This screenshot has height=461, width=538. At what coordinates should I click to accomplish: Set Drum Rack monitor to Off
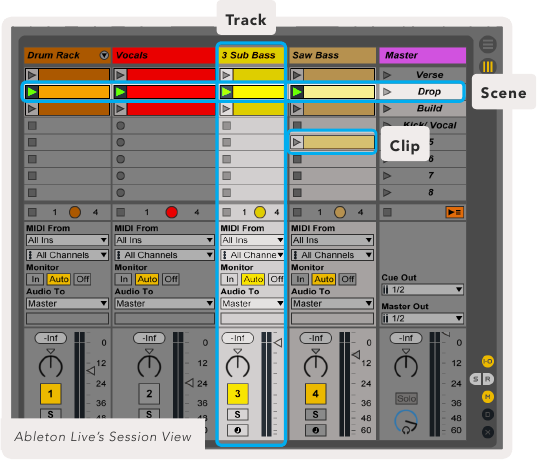pyautogui.click(x=83, y=279)
